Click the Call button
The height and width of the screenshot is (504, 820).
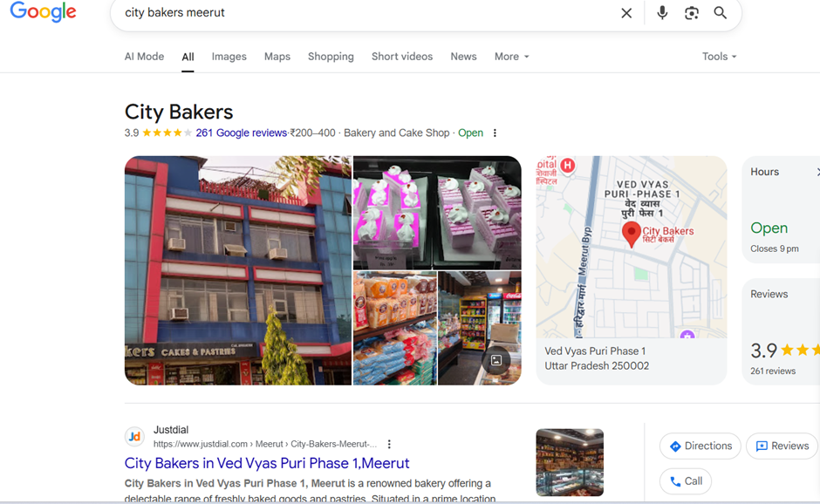[x=686, y=481]
